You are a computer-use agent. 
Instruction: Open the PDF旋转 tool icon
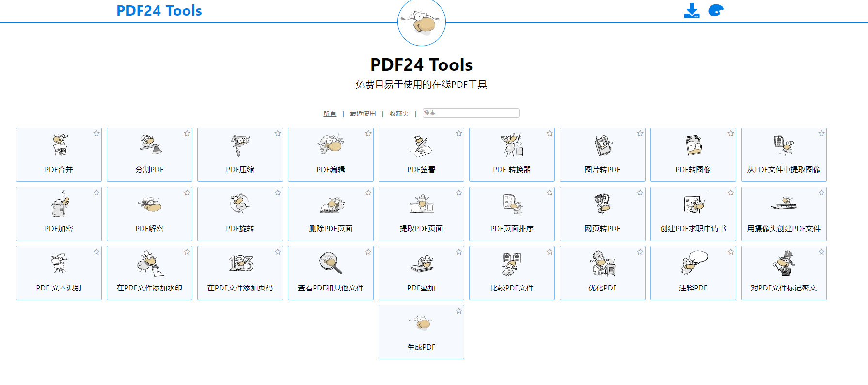pos(240,204)
